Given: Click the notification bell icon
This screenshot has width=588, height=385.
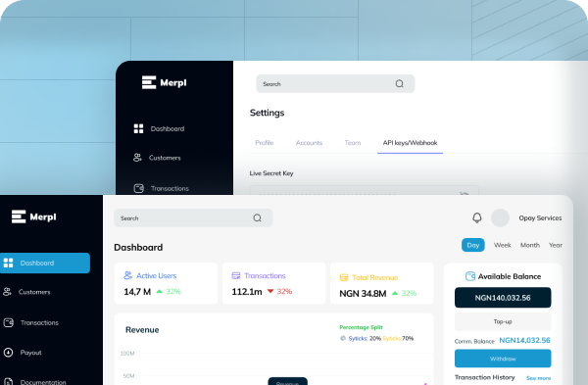Looking at the screenshot, I should pos(476,217).
